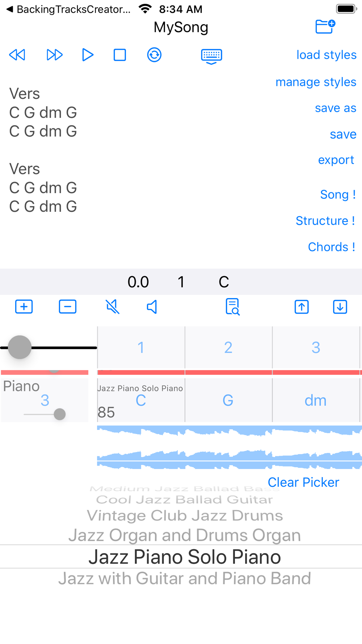Stop playback with the square icon

point(120,55)
